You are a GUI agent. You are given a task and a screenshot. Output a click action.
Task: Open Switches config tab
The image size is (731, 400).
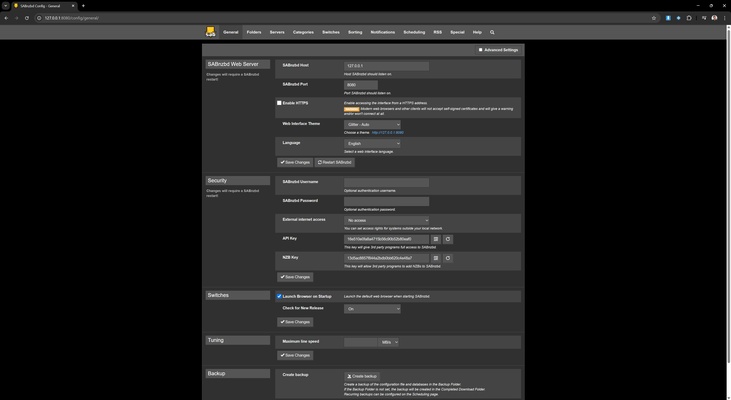(x=331, y=32)
